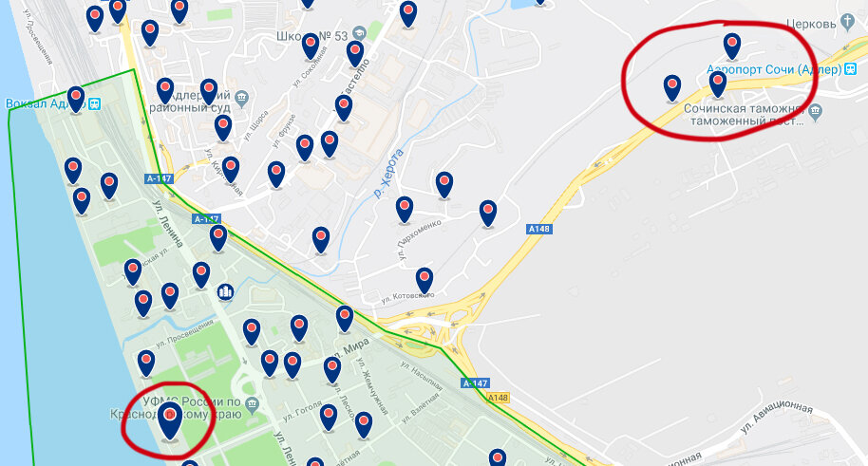Image resolution: width=868 pixels, height=466 pixels.
Task: Click the Сочинская таможня landmark icon
Action: pyautogui.click(x=814, y=113)
